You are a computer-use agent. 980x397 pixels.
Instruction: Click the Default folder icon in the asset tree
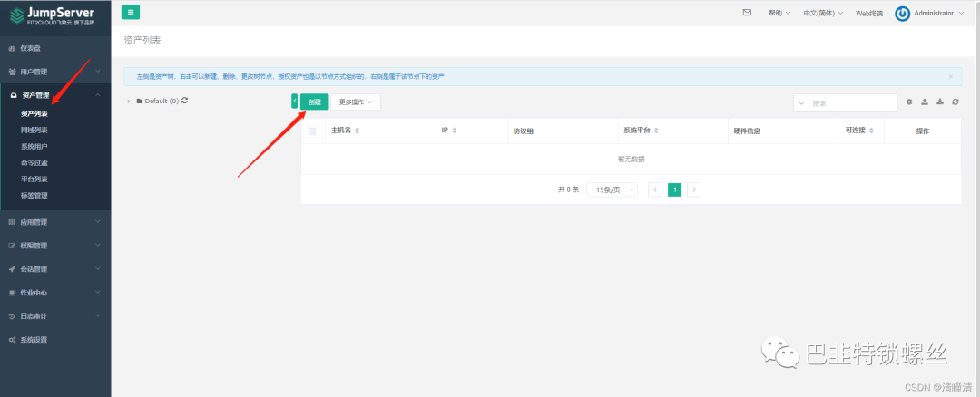tap(140, 102)
